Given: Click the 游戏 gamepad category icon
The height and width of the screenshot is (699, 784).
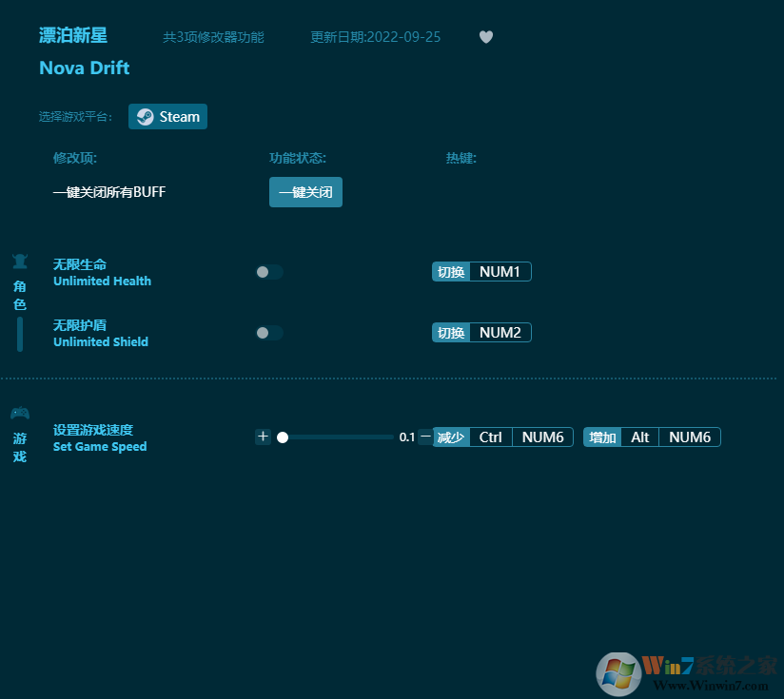Looking at the screenshot, I should [20, 413].
